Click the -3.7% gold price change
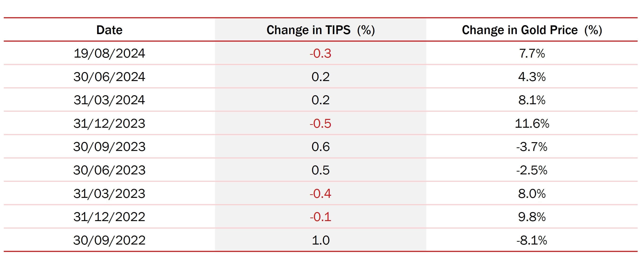The image size is (644, 254). (532, 147)
